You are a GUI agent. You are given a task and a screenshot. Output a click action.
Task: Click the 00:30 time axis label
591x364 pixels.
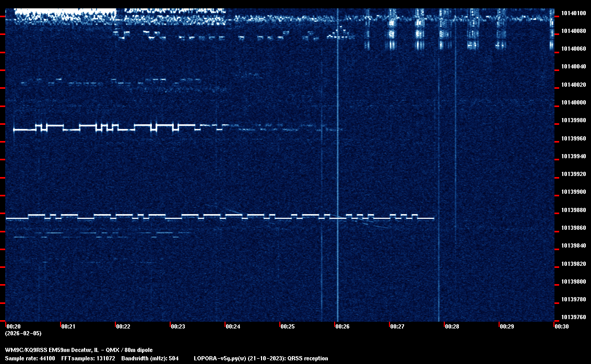pyautogui.click(x=562, y=326)
